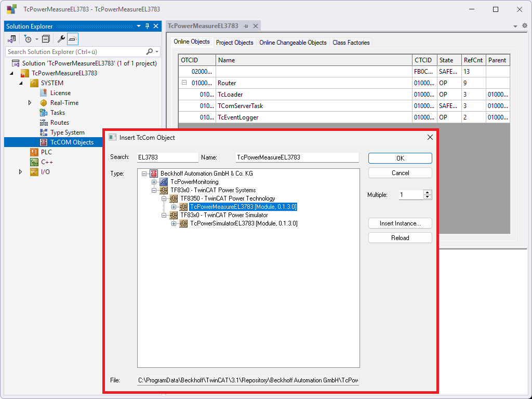Select the TcLoader row in table
532x399 pixels.
[344, 95]
